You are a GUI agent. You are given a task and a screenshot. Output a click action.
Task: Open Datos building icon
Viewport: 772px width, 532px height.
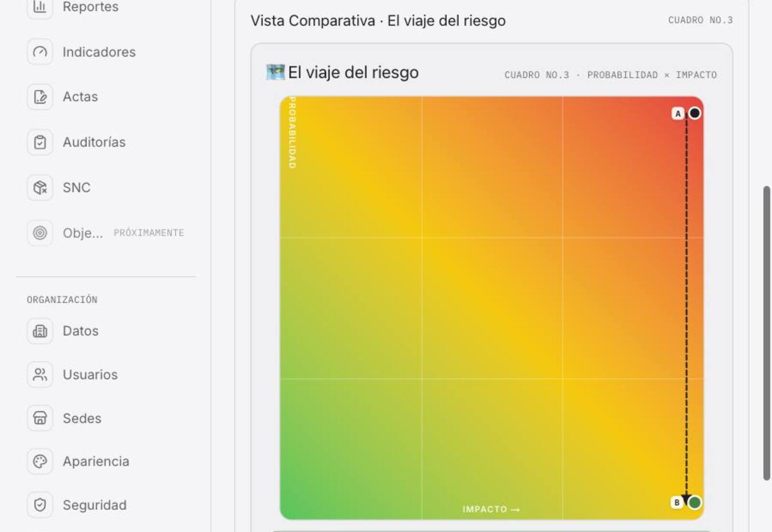(x=40, y=331)
